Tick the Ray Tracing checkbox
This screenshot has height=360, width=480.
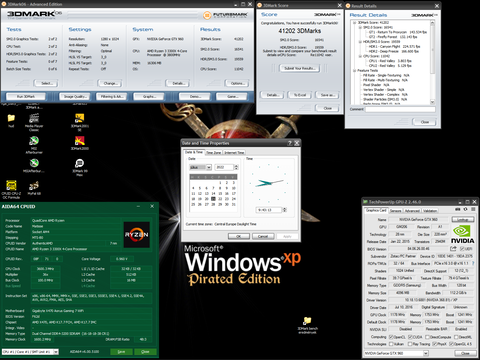[x=410, y=344]
